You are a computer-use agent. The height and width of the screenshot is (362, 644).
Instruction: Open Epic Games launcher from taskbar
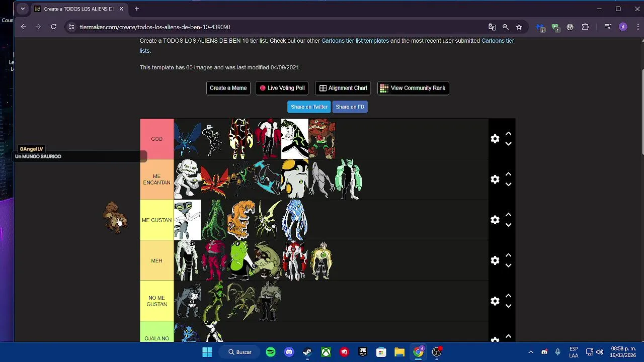tap(363, 352)
